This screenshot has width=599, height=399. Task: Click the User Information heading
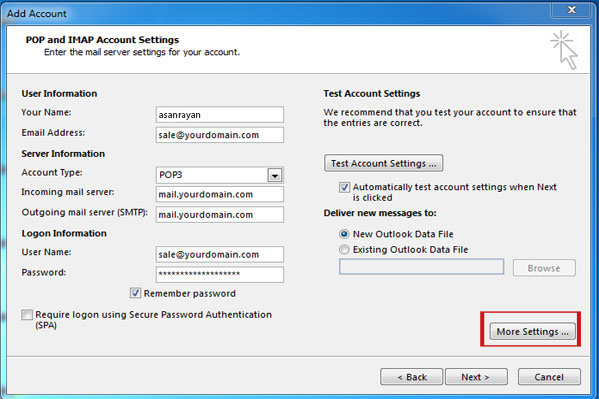click(59, 94)
